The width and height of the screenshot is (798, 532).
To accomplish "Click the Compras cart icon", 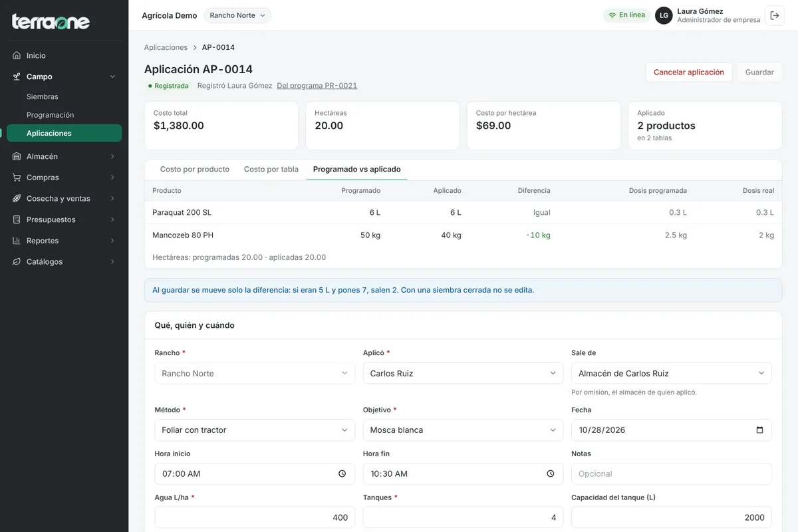I will 17,178.
